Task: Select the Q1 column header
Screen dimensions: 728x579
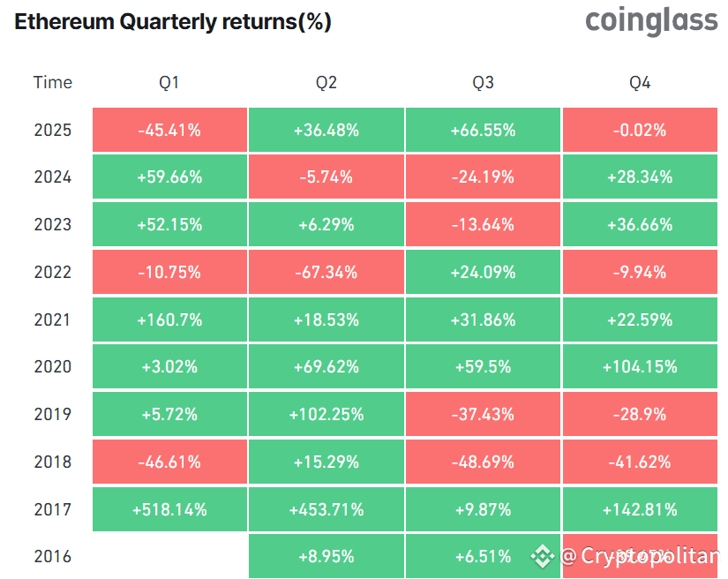Action: pos(169,83)
